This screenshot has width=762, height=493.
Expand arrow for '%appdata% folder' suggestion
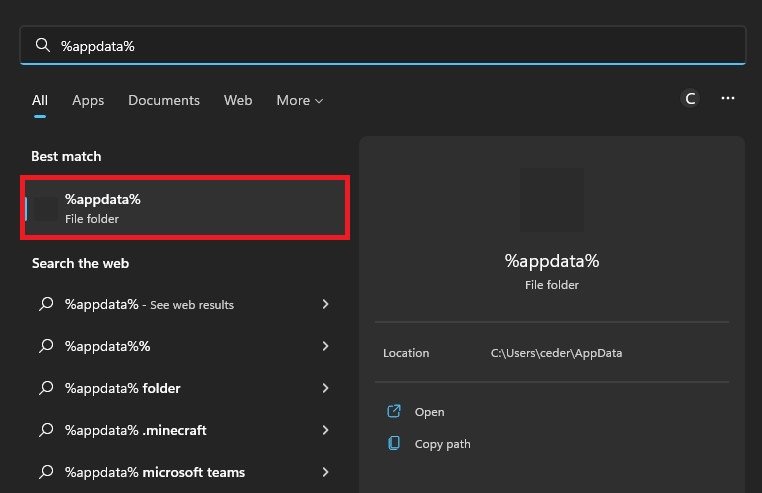[326, 388]
